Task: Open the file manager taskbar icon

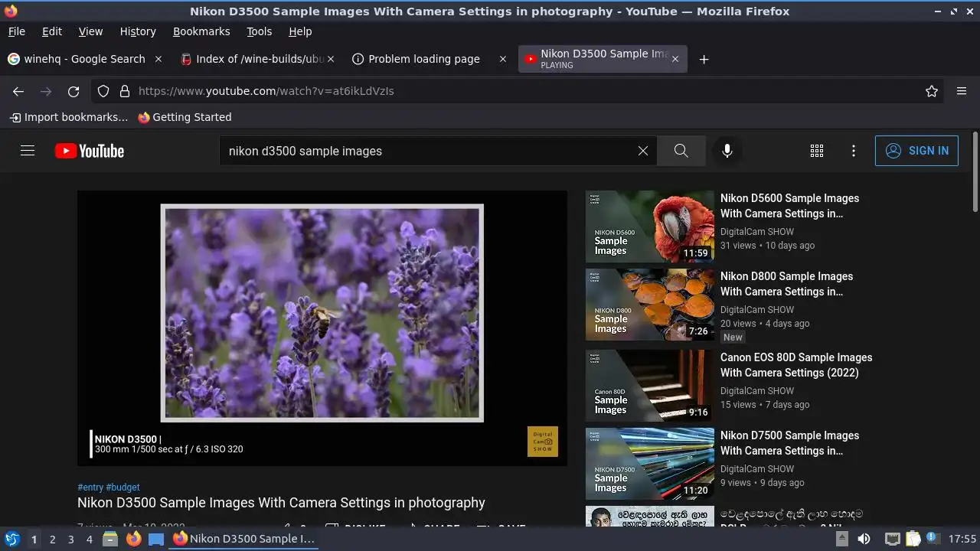Action: [110, 539]
